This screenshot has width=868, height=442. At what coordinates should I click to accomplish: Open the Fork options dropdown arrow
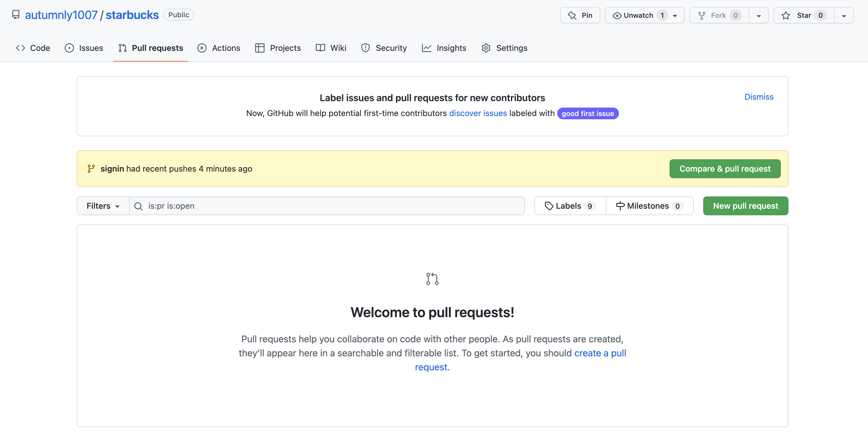point(759,15)
